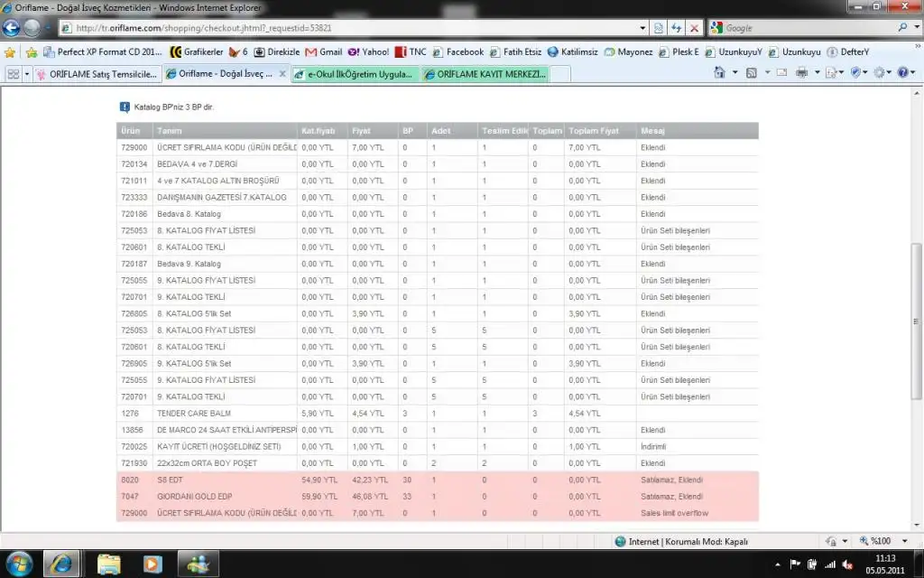The height and width of the screenshot is (578, 924).
Task: Launch Windows Media Player from taskbar
Action: click(x=152, y=564)
